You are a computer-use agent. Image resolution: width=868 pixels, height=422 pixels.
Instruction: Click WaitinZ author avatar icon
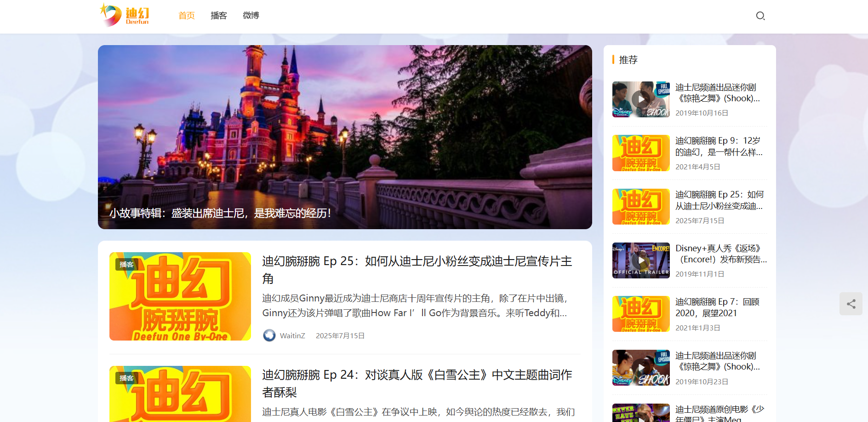(269, 335)
